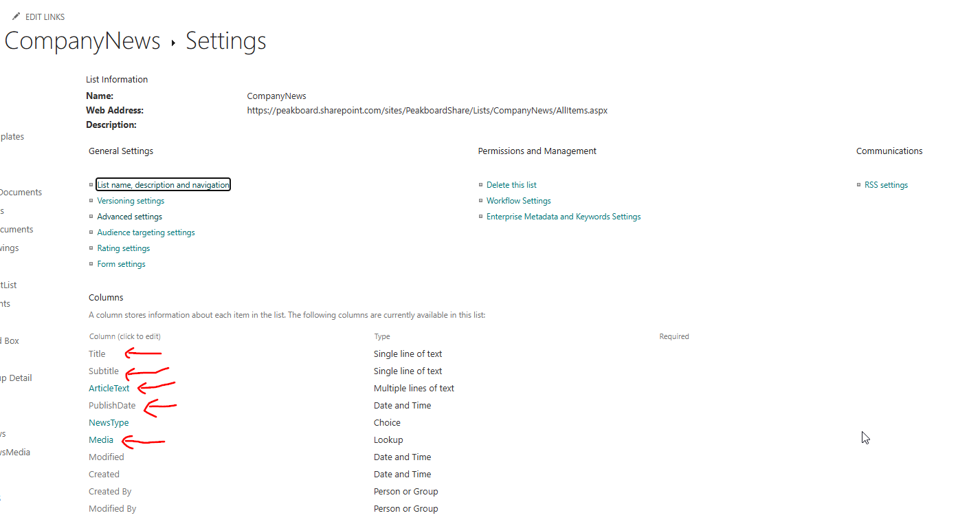This screenshot has width=980, height=522.
Task: Edit the NewsType choice column
Action: 109,422
